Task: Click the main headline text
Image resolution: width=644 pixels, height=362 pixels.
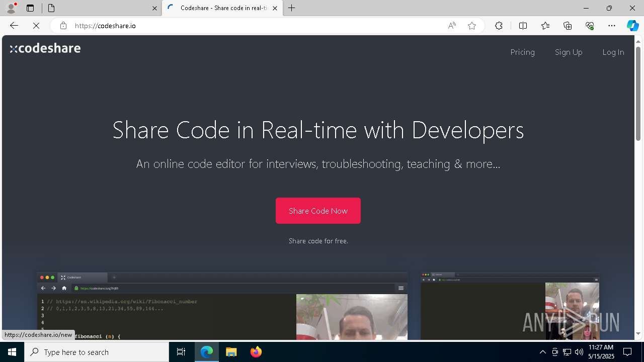Action: pos(318,130)
